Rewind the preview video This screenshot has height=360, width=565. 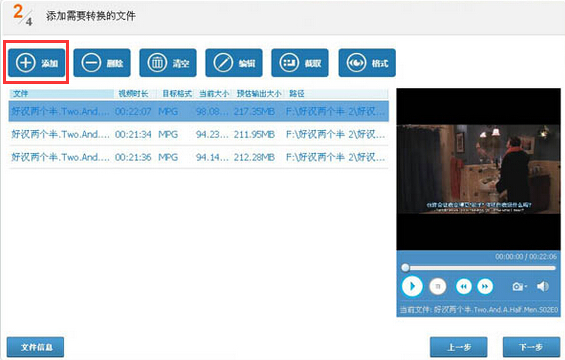coord(464,286)
